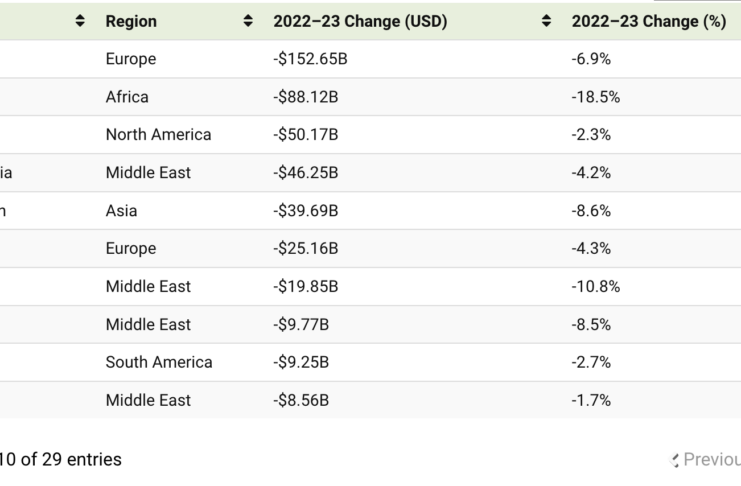Image resolution: width=741 pixels, height=486 pixels.
Task: Click the -6.9% percentage cell
Action: point(591,59)
